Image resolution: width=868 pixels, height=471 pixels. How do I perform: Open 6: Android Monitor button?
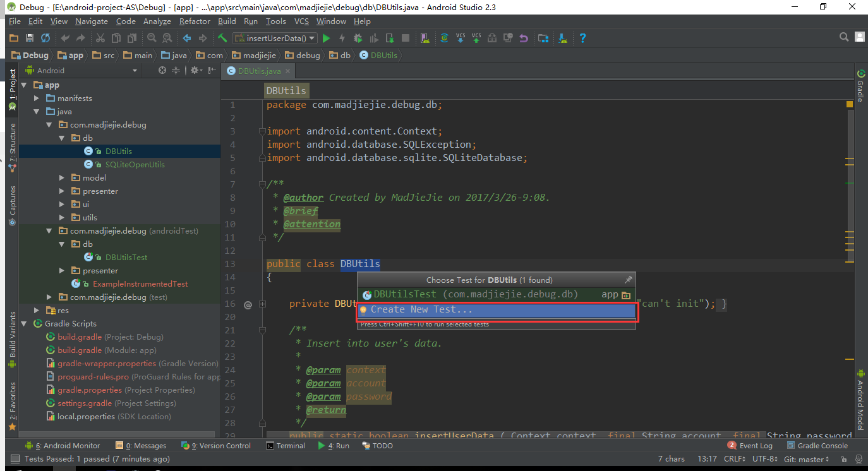coord(63,446)
